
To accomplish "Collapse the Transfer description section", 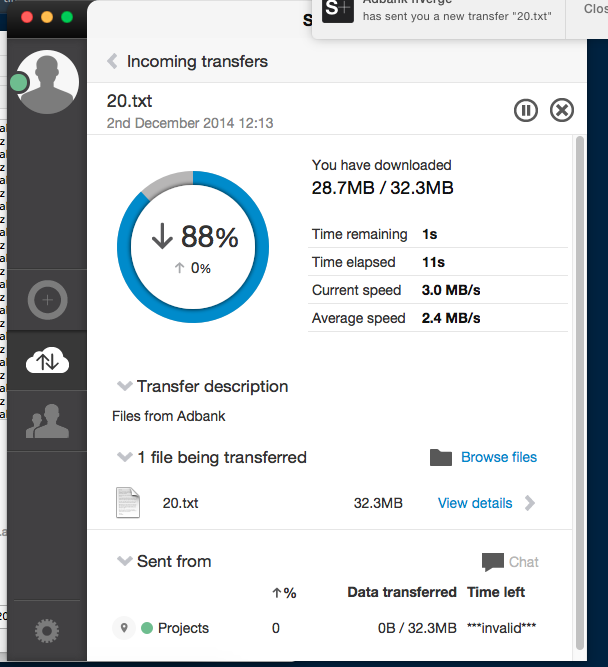I will pos(125,386).
